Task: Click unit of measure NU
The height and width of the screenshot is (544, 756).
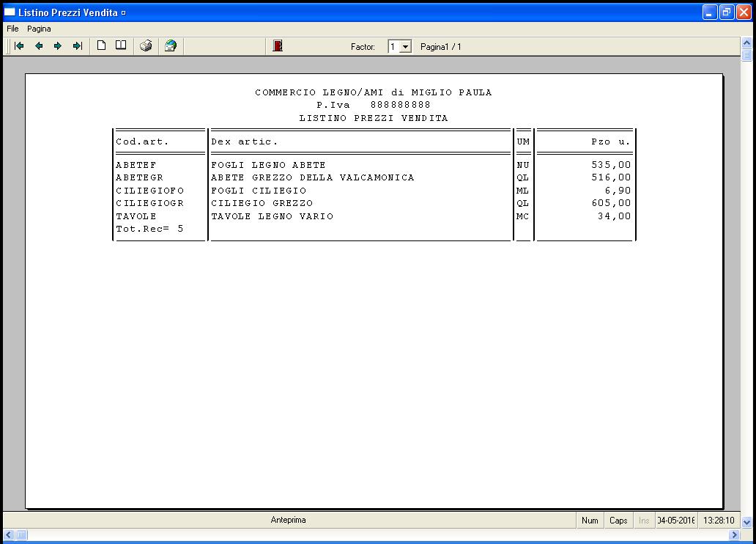Action: pos(523,165)
